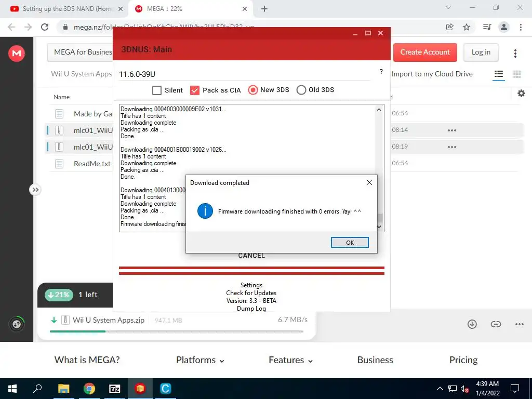The width and height of the screenshot is (532, 399).
Task: Click Import to my Cloud Drive
Action: [x=432, y=74]
